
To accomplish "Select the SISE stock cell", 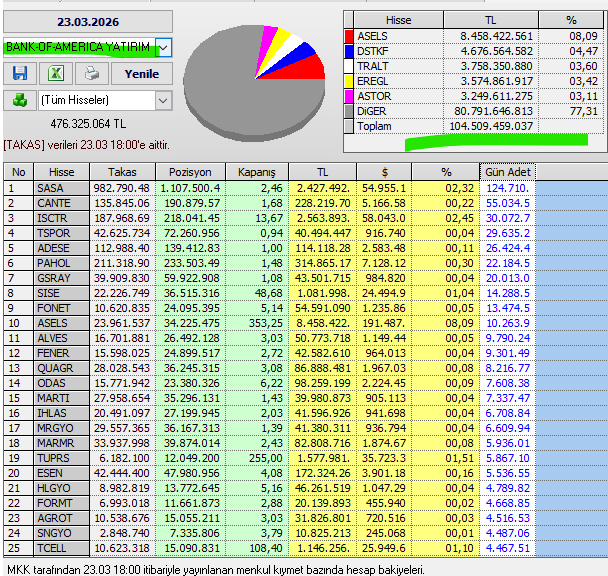I will click(x=62, y=293).
